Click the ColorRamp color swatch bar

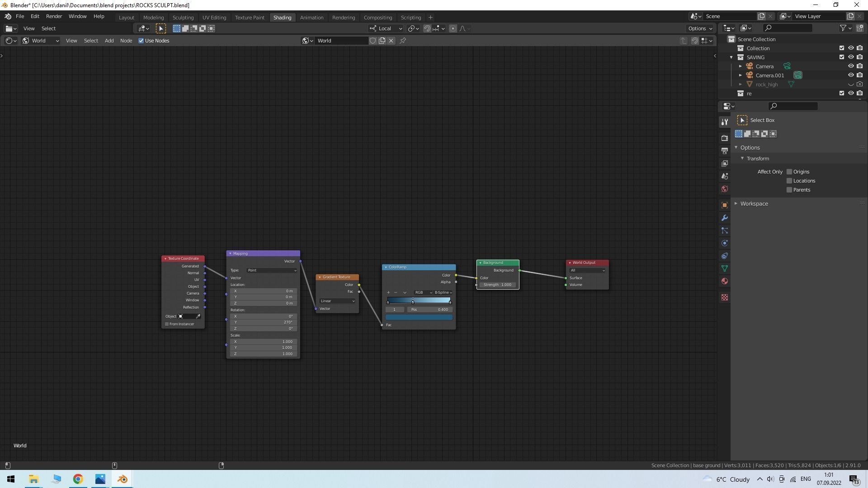click(419, 317)
